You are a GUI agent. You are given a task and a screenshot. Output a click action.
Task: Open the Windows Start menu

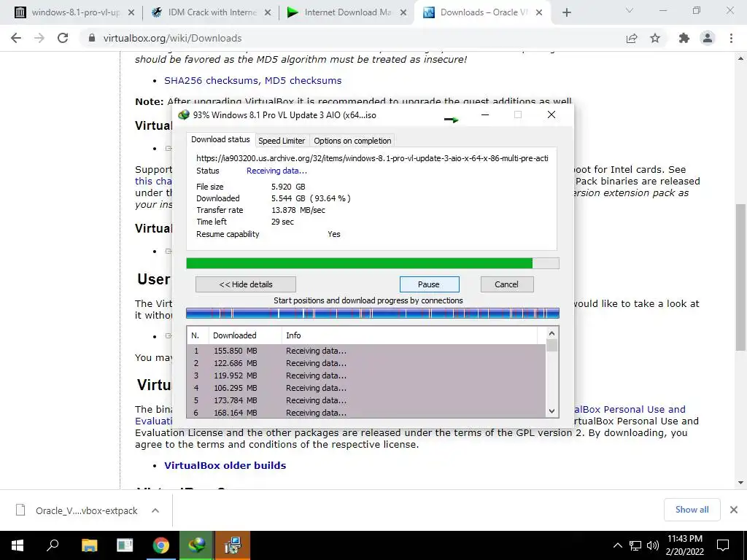(x=18, y=545)
